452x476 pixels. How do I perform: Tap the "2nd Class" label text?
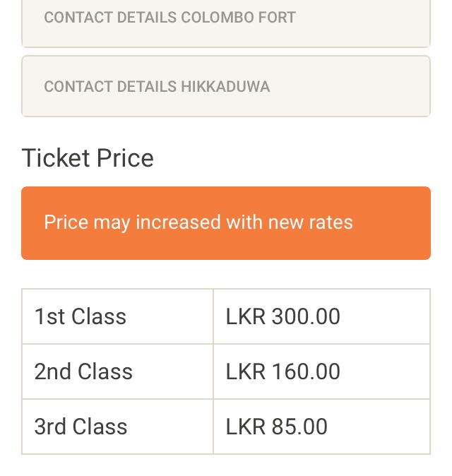[x=83, y=371]
